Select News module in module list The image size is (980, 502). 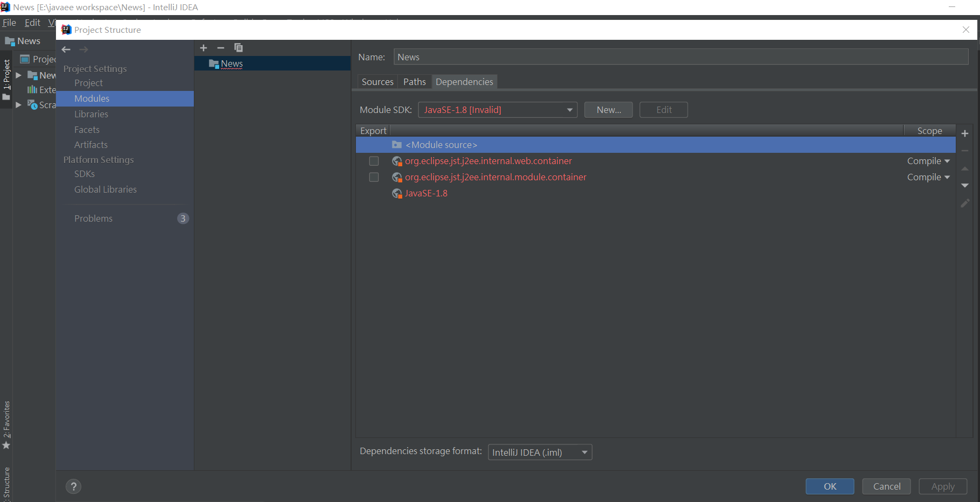coord(272,63)
